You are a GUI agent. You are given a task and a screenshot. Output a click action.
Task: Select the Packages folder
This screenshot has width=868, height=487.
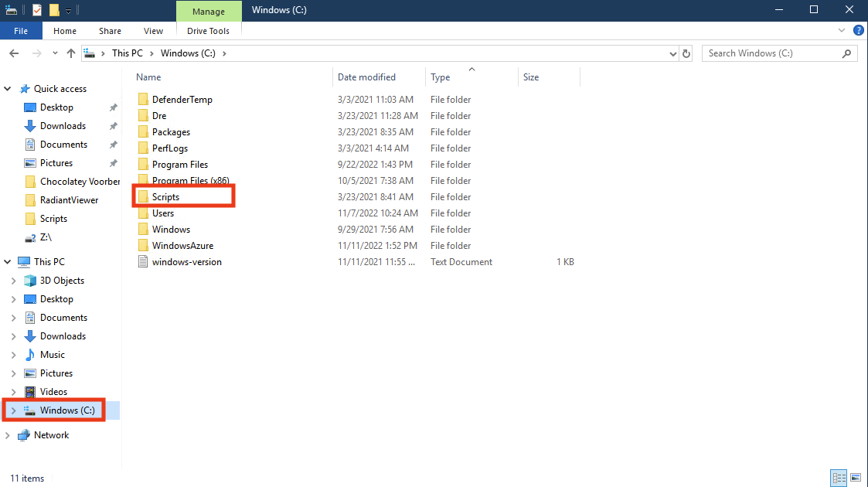coord(171,131)
